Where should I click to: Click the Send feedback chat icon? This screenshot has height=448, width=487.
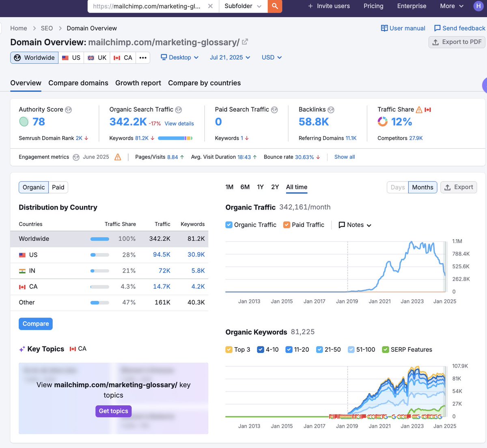click(437, 28)
